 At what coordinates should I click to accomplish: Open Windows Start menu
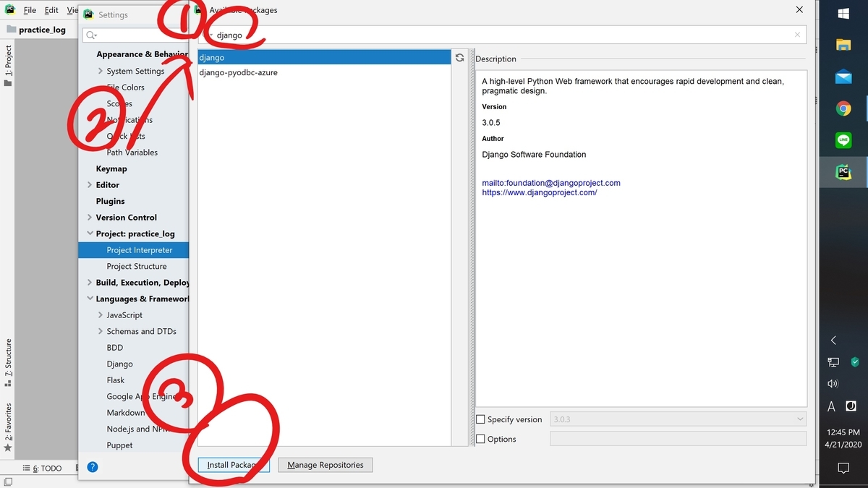point(843,14)
